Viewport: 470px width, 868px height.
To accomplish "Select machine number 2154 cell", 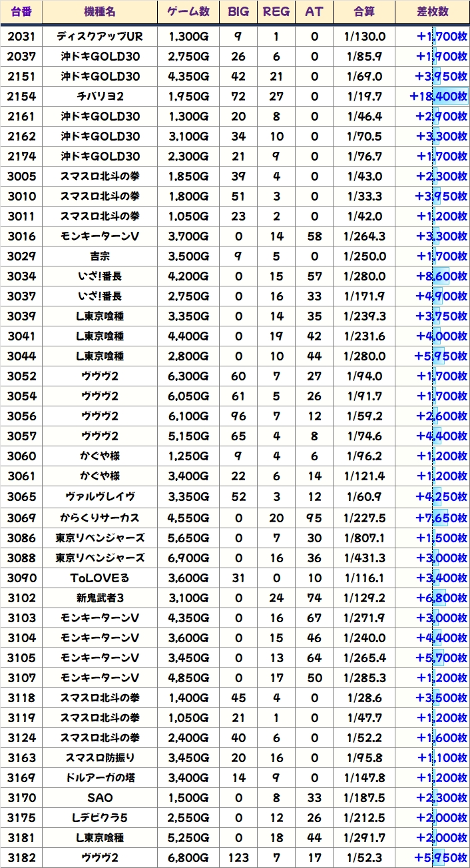I will point(21,97).
